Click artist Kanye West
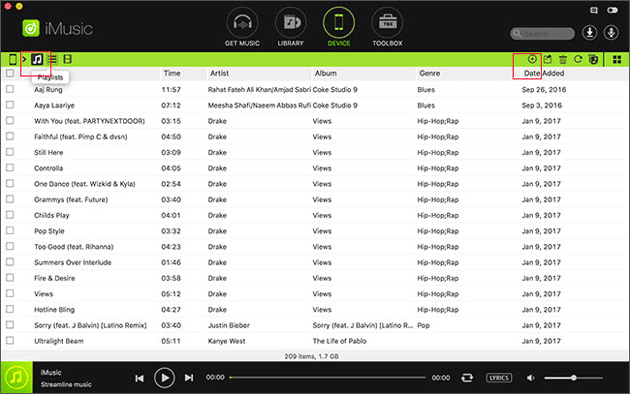The height and width of the screenshot is (394, 630). 227,341
